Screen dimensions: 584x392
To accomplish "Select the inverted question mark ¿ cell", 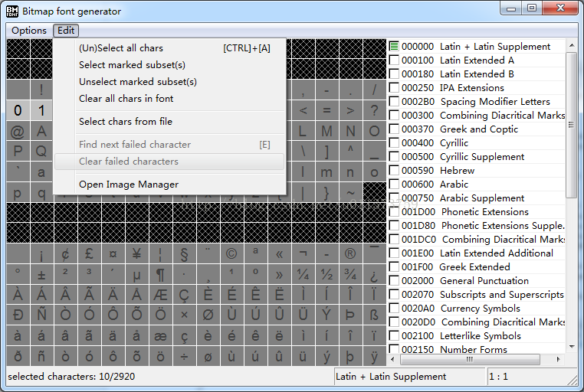I will pyautogui.click(x=374, y=274).
